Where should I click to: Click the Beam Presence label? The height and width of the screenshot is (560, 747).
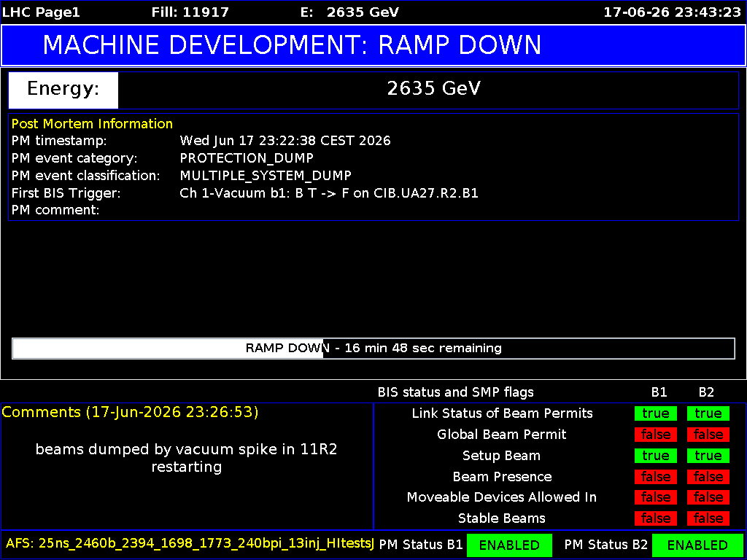click(x=502, y=477)
